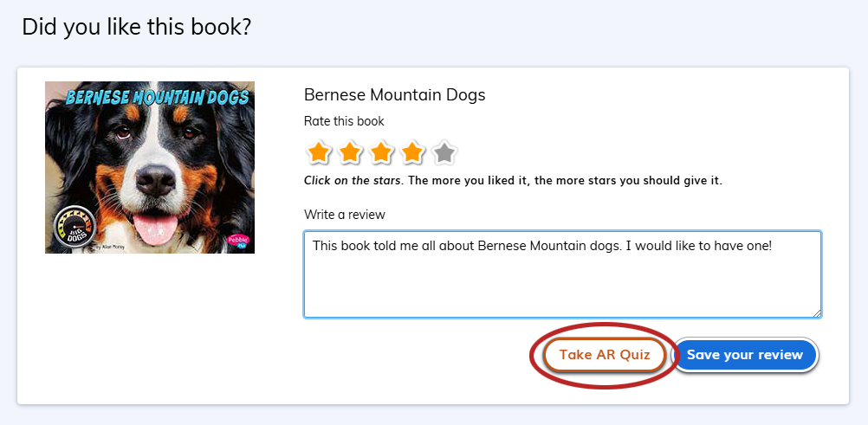Select the "Rate this book" label
Image resolution: width=868 pixels, height=425 pixels.
344,121
